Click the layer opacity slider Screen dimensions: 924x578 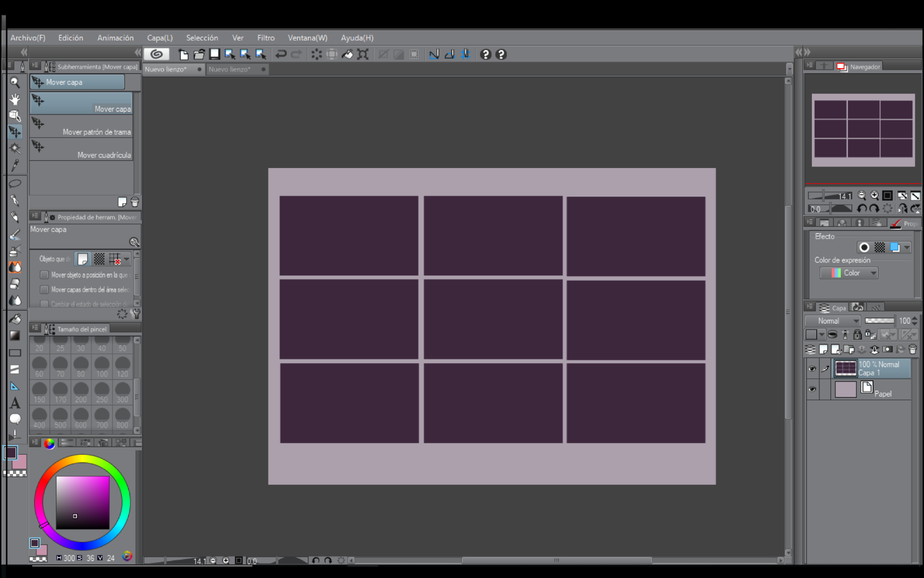(880, 321)
